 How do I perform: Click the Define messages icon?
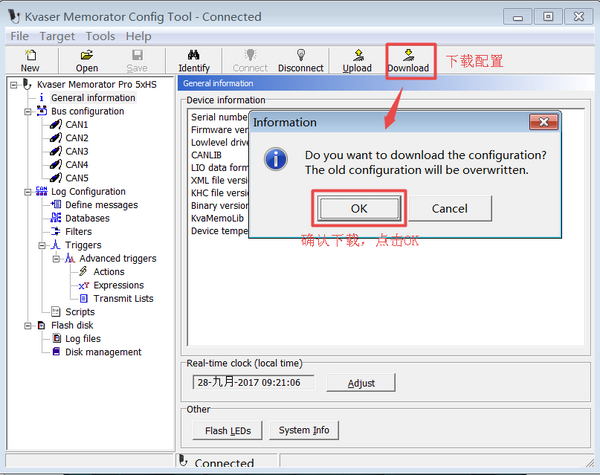56,205
